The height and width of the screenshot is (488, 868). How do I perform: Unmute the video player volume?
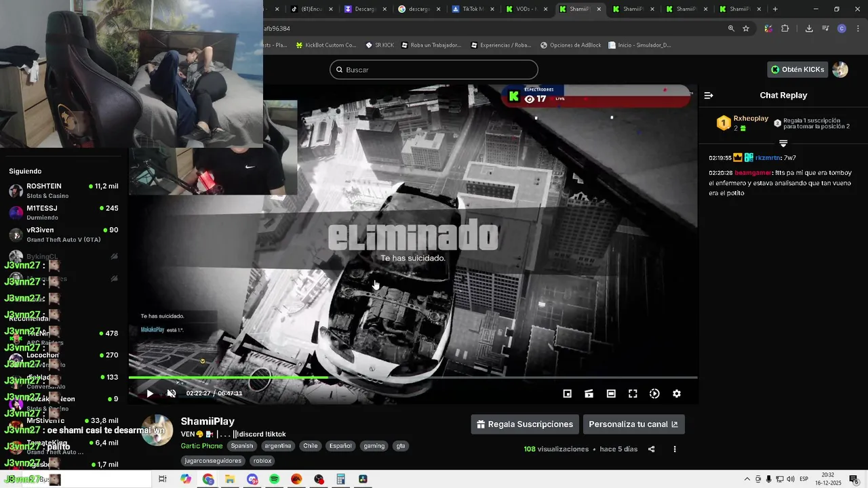point(172,393)
